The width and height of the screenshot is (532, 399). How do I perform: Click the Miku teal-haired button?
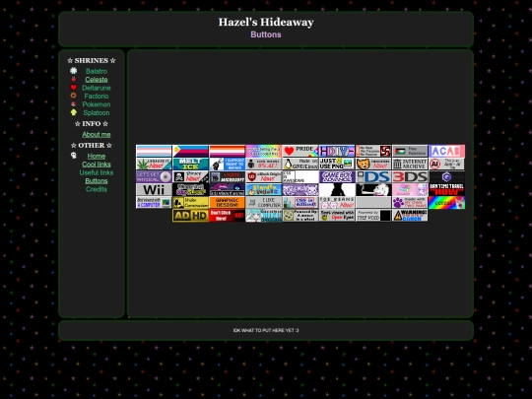[x=264, y=216]
